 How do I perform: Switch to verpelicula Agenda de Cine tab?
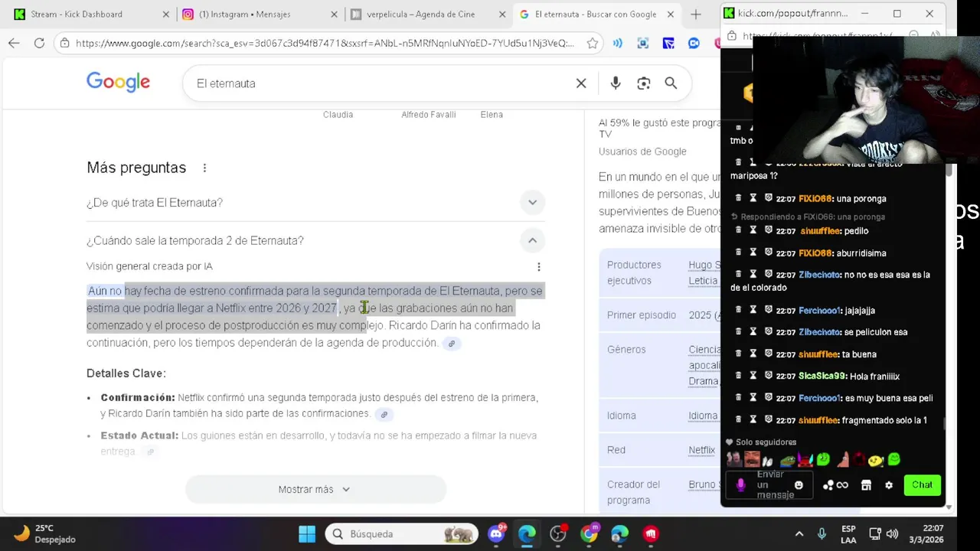tap(427, 14)
